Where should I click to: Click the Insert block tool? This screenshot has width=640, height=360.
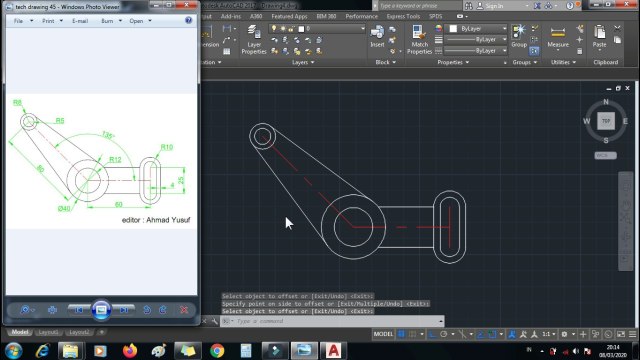[377, 37]
